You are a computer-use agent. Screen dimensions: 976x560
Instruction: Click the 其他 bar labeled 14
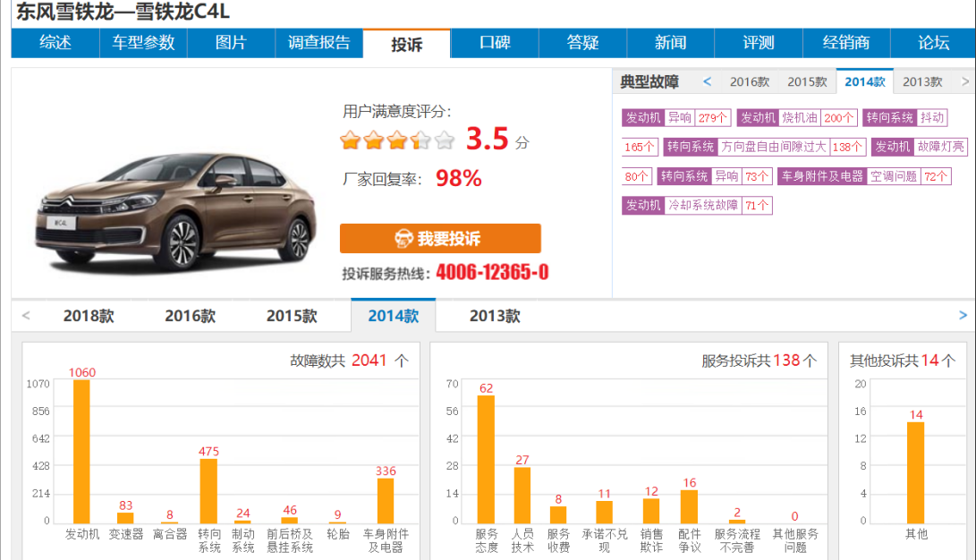(916, 473)
